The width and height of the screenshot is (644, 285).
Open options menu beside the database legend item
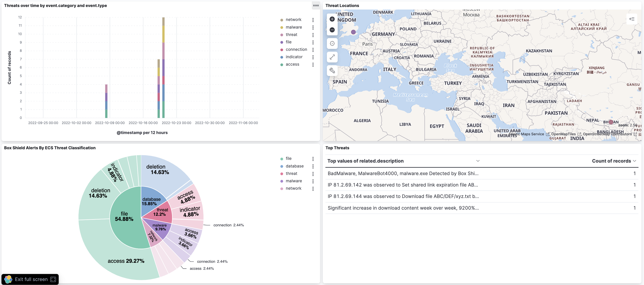click(314, 166)
